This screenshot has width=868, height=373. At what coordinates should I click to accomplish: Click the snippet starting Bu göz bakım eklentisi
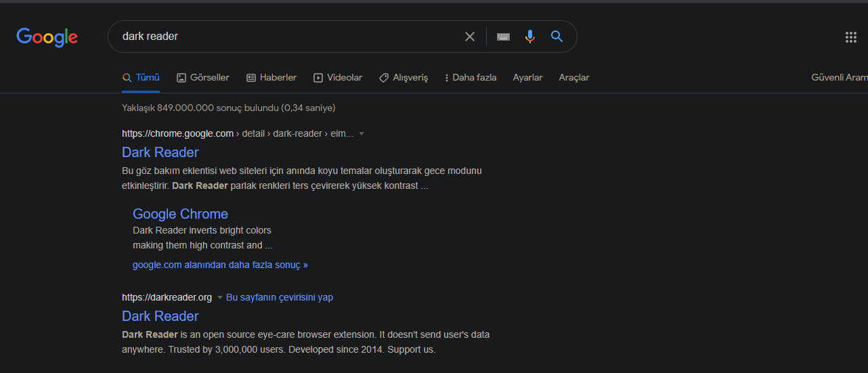coord(302,178)
